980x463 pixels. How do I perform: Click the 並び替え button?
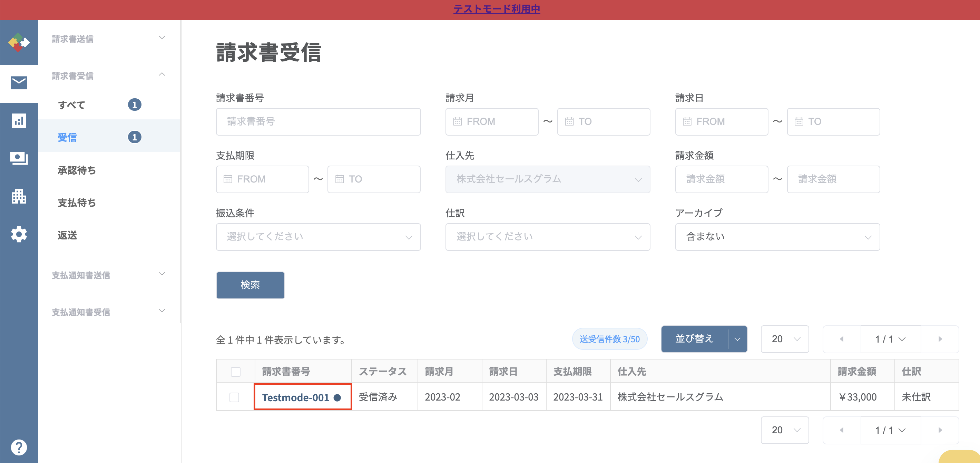tap(694, 339)
